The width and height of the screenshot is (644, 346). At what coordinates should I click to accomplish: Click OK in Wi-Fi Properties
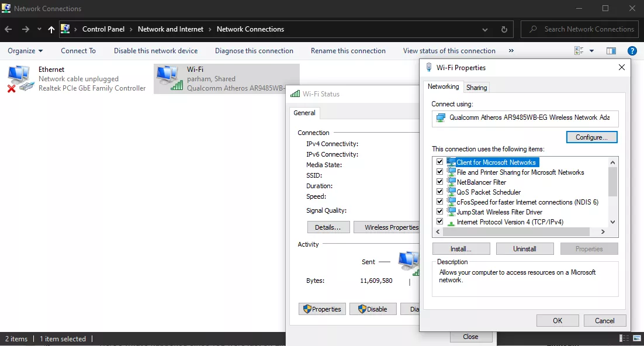558,320
